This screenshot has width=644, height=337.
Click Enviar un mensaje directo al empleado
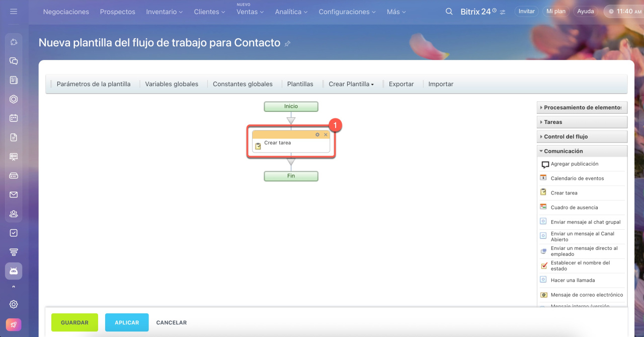coord(584,251)
